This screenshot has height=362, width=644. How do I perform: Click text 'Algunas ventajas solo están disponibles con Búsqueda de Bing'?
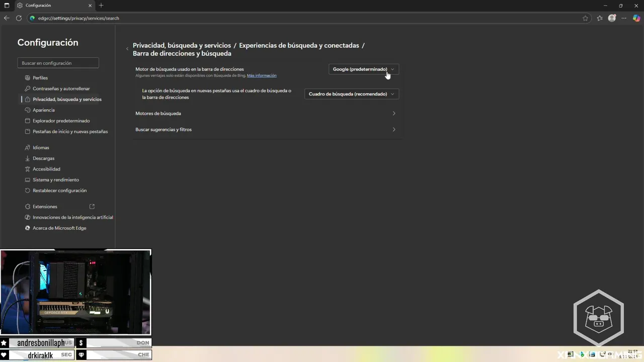tap(191, 75)
